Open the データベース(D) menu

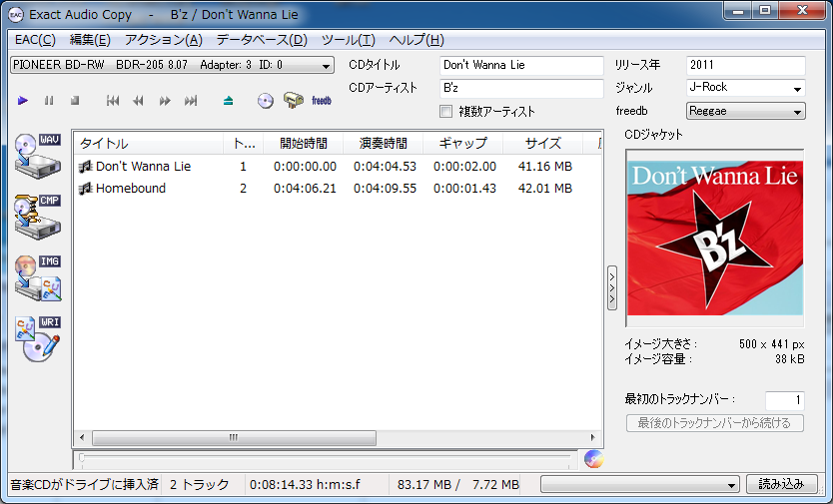pos(262,40)
